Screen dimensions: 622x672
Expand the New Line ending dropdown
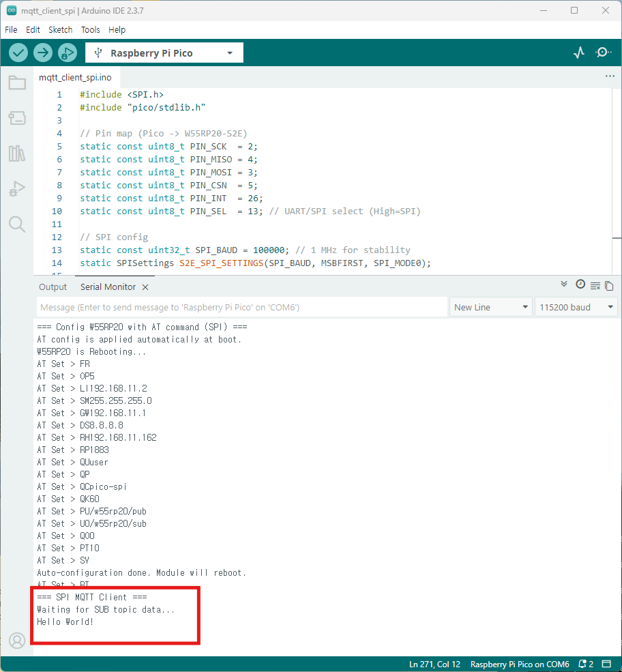click(x=491, y=307)
